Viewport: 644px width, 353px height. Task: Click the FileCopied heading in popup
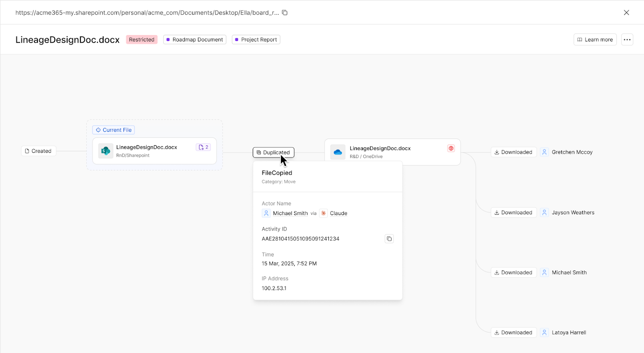coord(277,173)
